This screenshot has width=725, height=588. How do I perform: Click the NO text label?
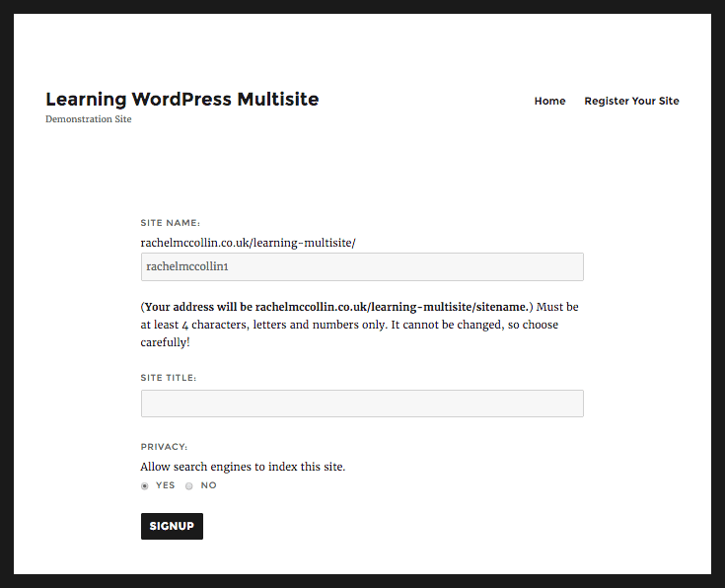point(208,485)
